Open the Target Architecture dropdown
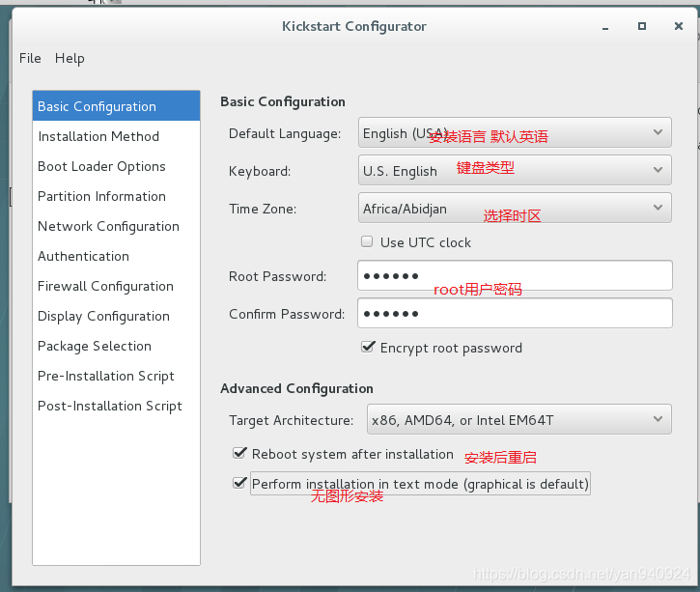Screen dimensions: 700x592 click(519, 419)
